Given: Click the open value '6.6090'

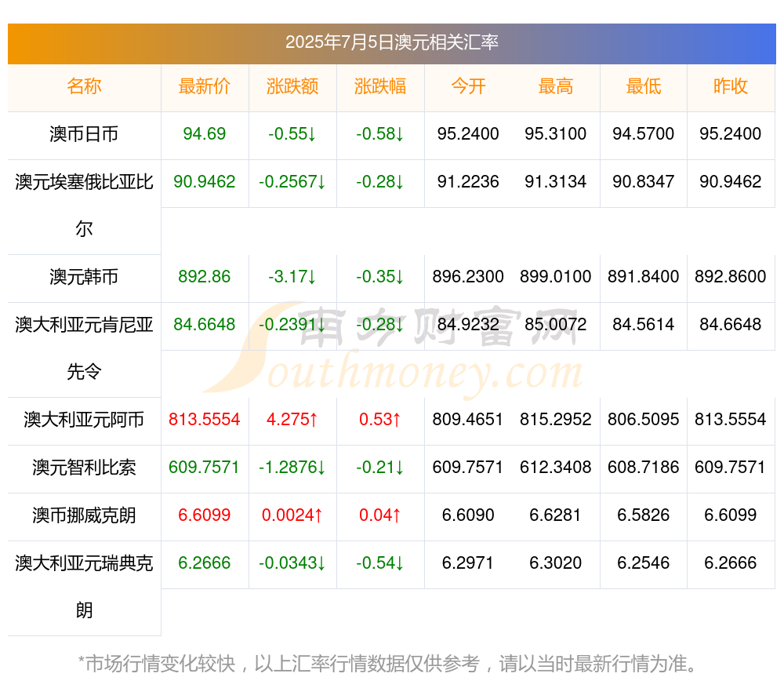Looking at the screenshot, I should tap(468, 515).
